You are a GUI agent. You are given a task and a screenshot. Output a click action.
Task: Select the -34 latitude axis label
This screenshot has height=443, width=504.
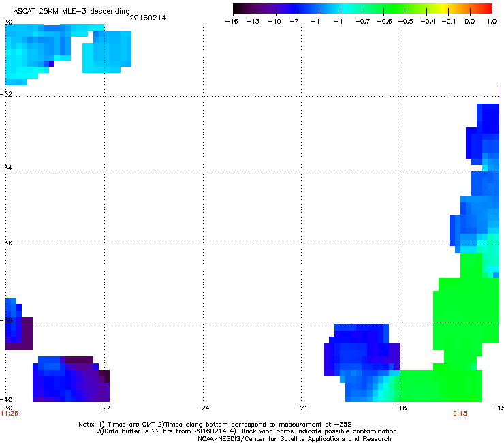(x=6, y=168)
